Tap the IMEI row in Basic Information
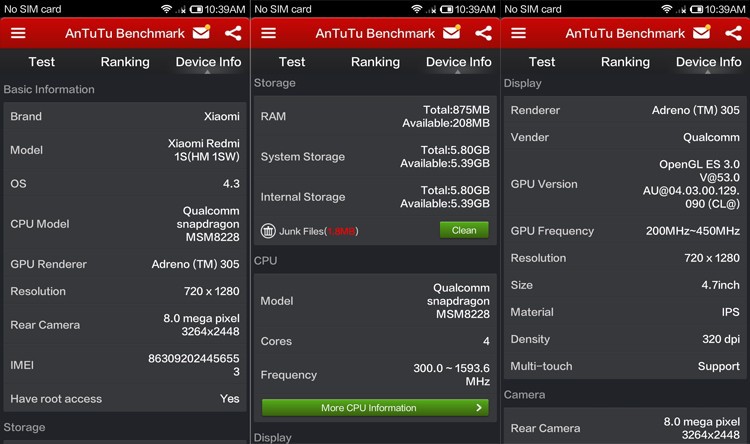The image size is (750, 444). [125, 365]
